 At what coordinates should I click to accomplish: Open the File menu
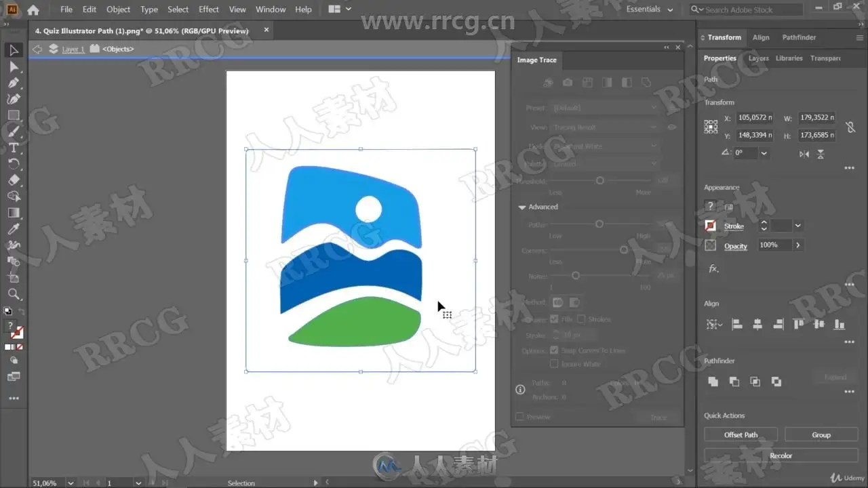(66, 9)
